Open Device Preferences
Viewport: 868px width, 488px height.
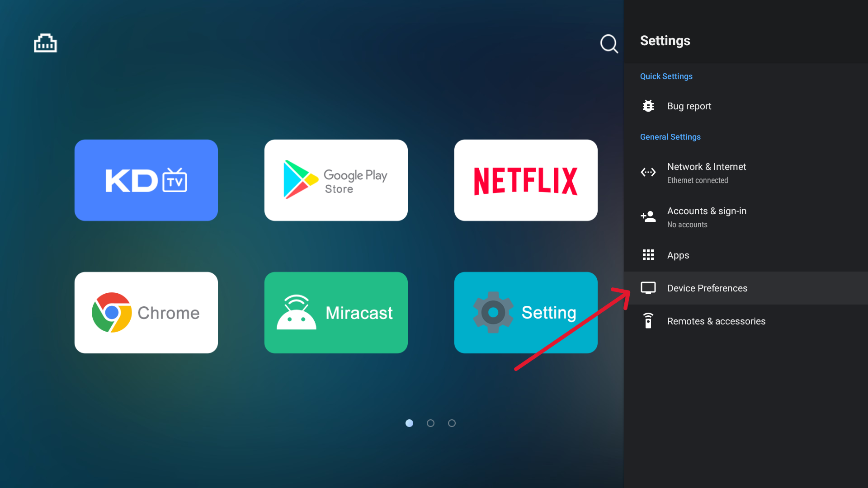click(746, 288)
